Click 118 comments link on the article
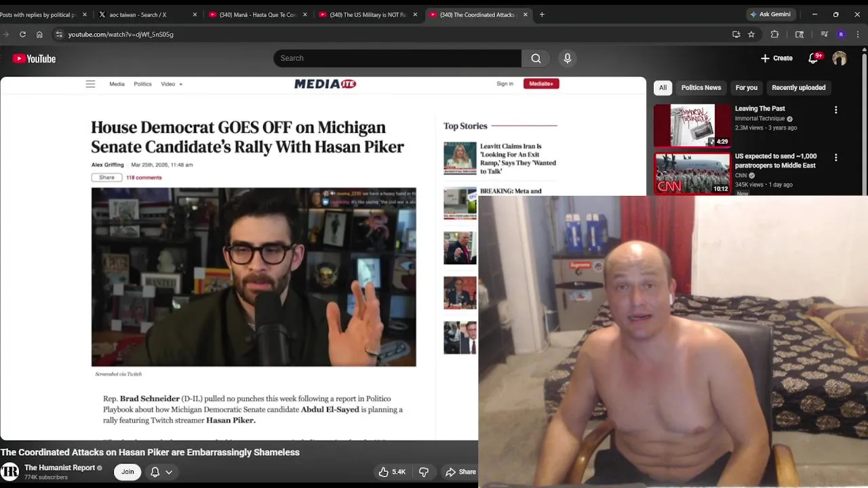868x488 pixels. click(144, 178)
